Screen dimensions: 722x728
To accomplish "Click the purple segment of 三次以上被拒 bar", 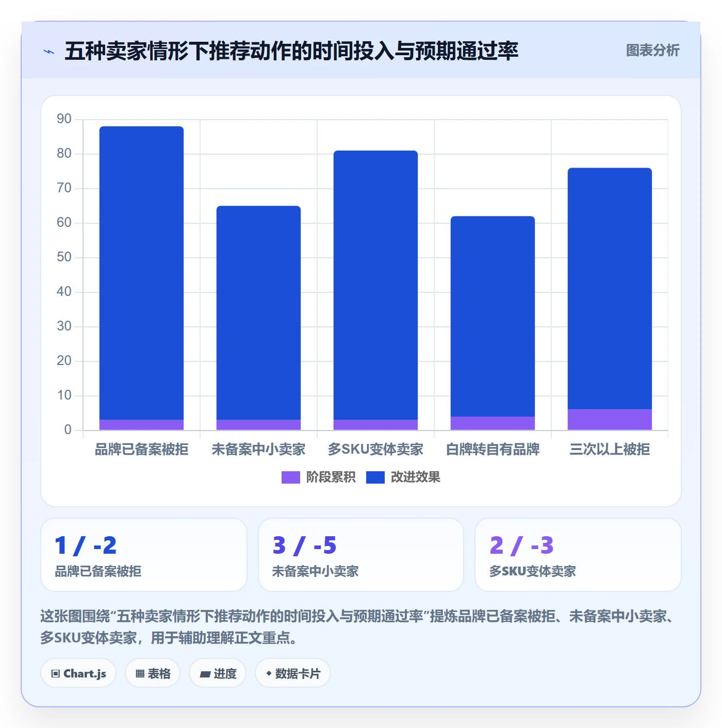I will click(610, 420).
